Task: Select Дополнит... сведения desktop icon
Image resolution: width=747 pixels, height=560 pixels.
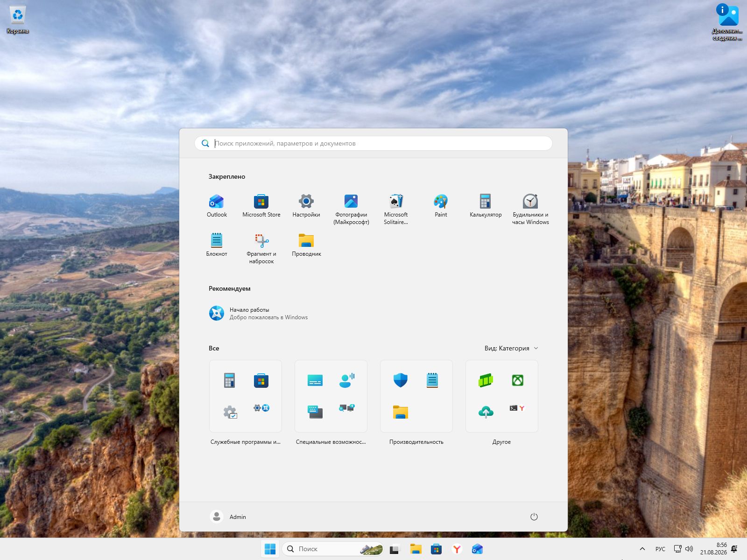Action: 727,21
